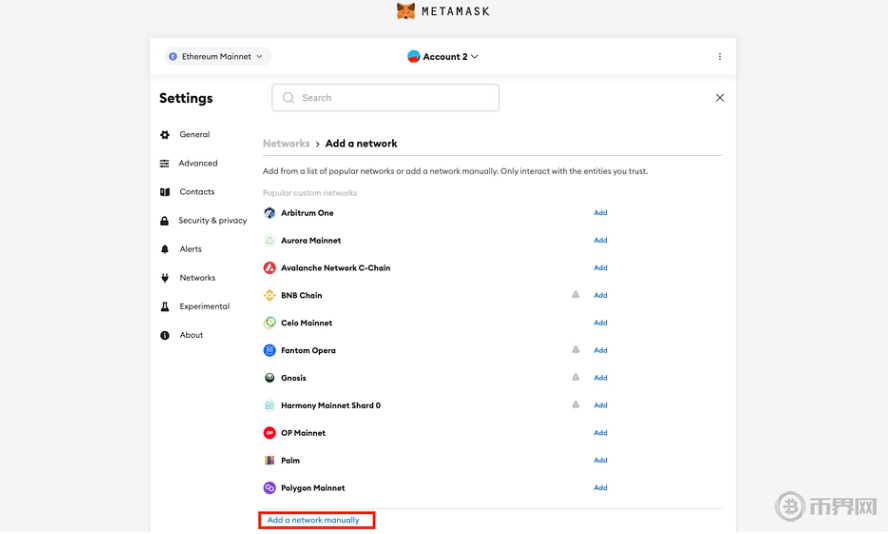Expand the Account 2 selector
The height and width of the screenshot is (534, 888).
tap(443, 57)
